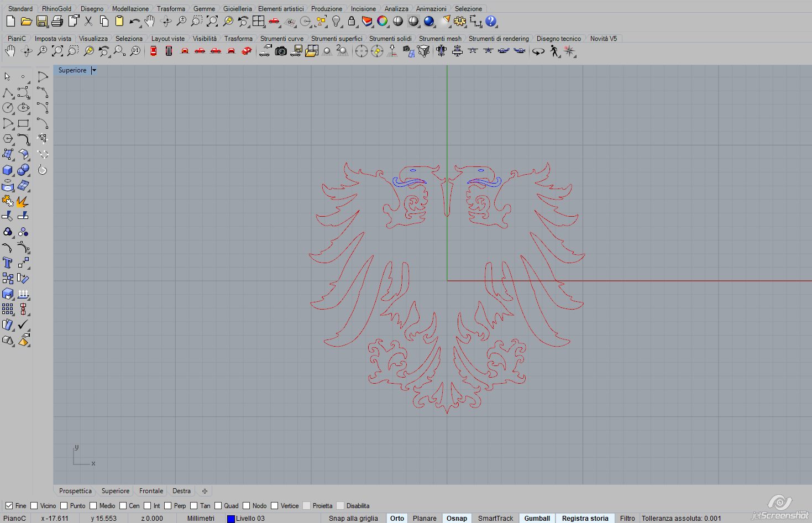Switch to the Gioielleria toolbar tab
812x523 pixels.
[238, 9]
